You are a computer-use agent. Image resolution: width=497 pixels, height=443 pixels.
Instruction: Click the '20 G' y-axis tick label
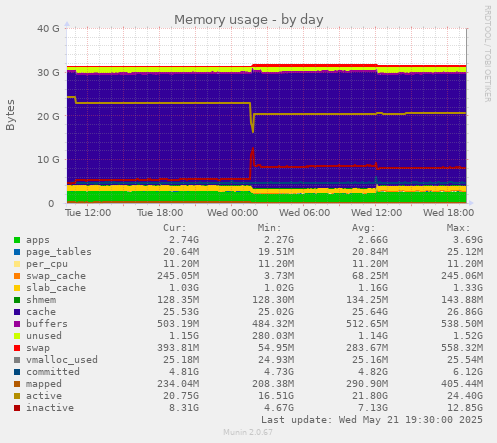coord(48,117)
